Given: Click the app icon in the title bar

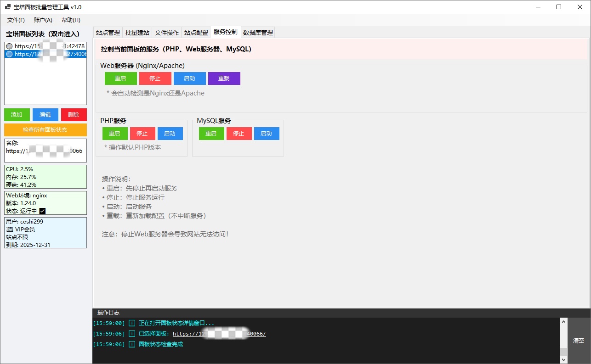Looking at the screenshot, I should point(7,7).
